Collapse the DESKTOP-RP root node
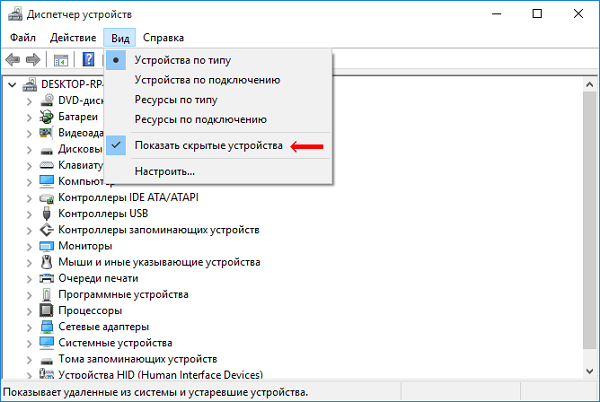Screen dimensions: 600x402 pyautogui.click(x=12, y=84)
